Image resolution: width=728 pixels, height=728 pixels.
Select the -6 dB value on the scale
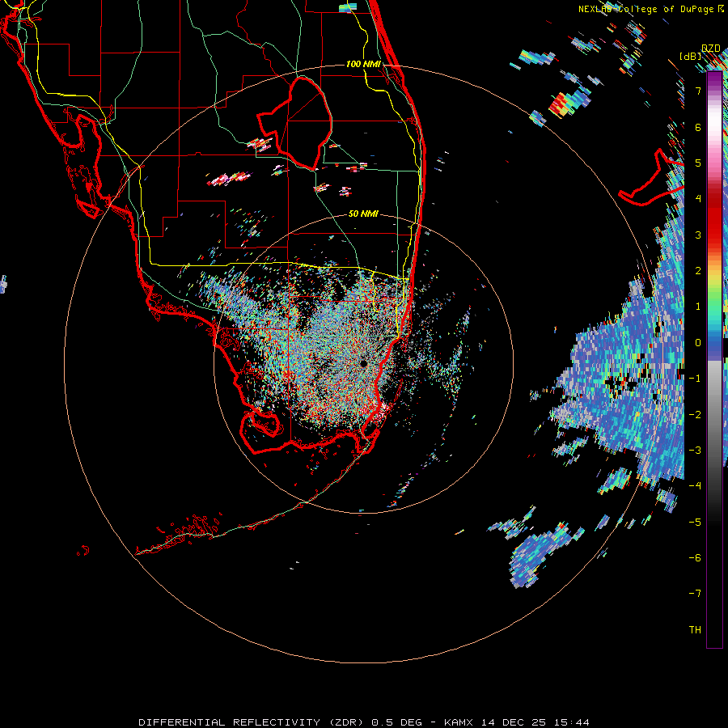(x=695, y=558)
